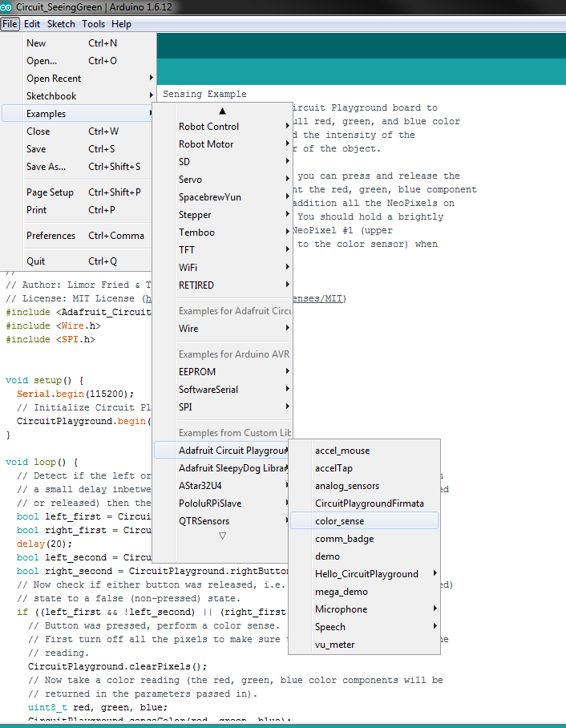Open the Tools menu
The image size is (566, 728).
pos(93,24)
